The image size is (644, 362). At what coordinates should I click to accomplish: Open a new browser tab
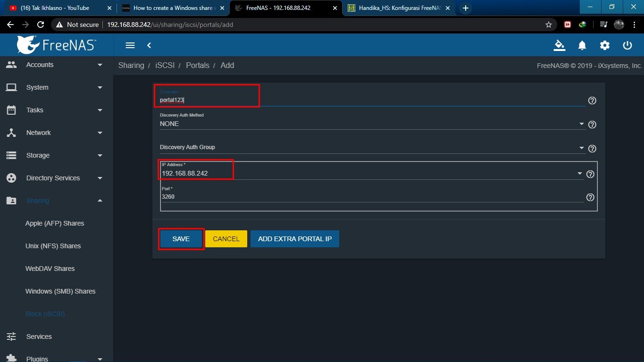tap(466, 8)
